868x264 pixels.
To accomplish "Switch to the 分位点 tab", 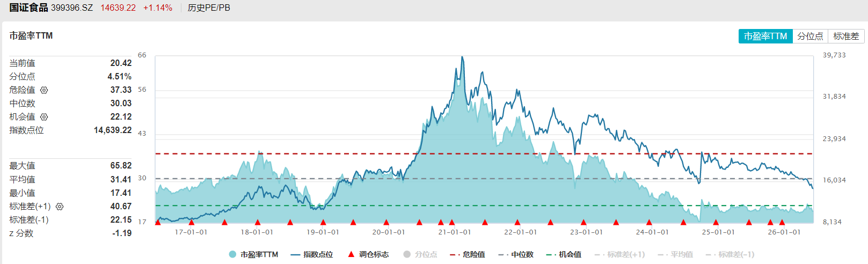I will pyautogui.click(x=810, y=36).
